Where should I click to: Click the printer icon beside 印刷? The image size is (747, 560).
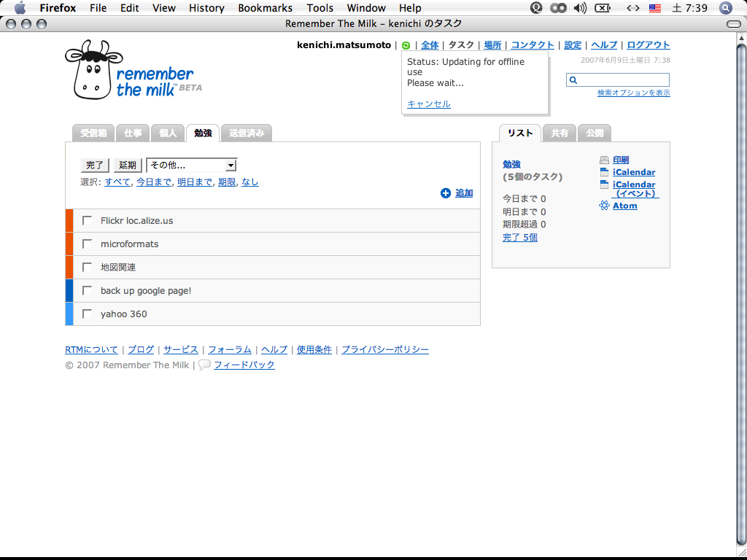point(604,160)
